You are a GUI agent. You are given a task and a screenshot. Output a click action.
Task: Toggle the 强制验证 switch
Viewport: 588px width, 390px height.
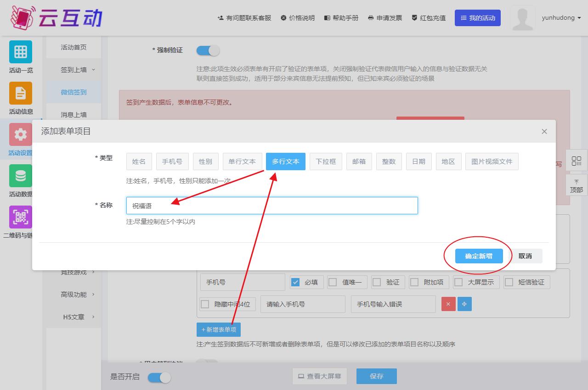tap(208, 50)
